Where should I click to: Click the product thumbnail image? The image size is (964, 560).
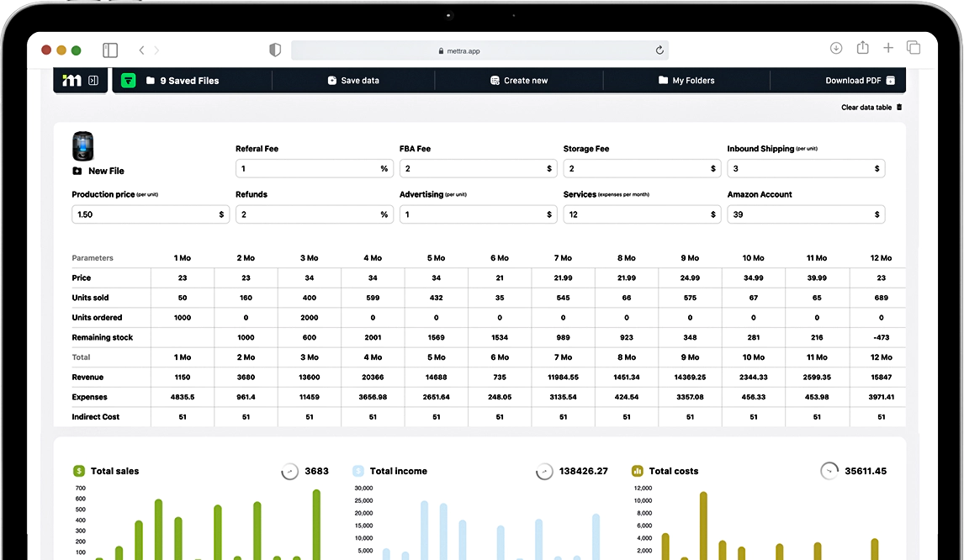tap(83, 146)
